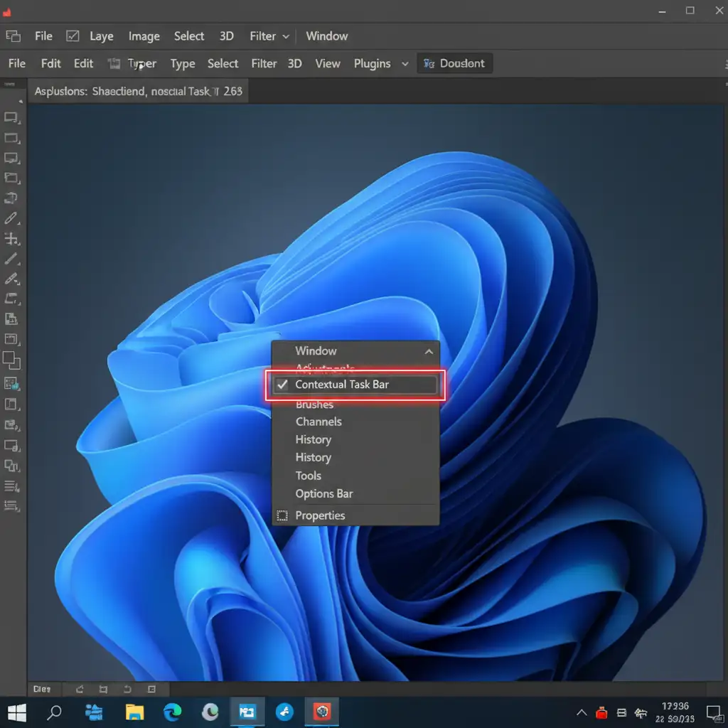
Task: Choose Channels from the Window menu
Action: pyautogui.click(x=318, y=422)
